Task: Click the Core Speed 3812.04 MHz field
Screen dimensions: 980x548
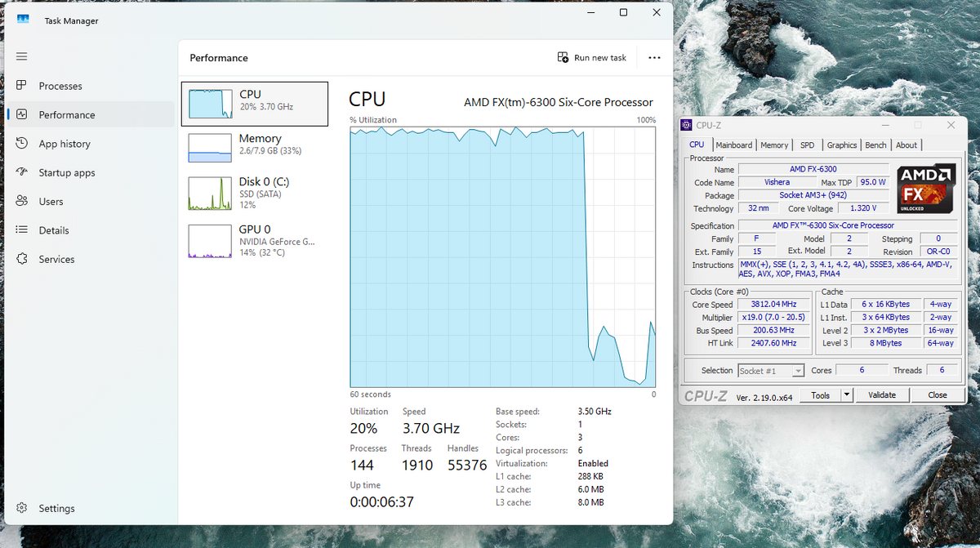Action: [x=773, y=305]
